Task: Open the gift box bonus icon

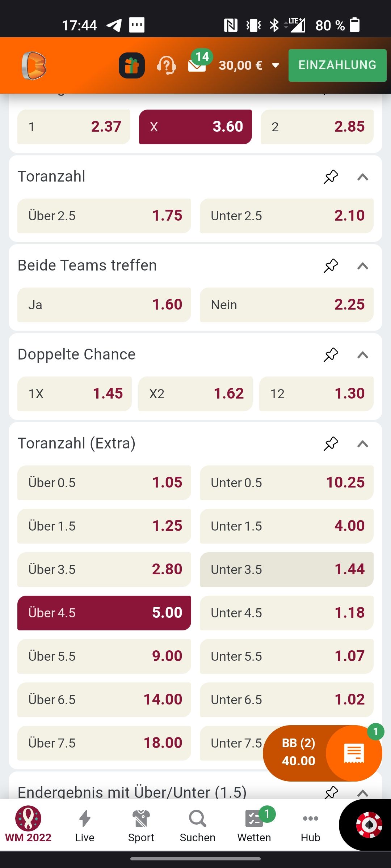Action: pyautogui.click(x=132, y=65)
